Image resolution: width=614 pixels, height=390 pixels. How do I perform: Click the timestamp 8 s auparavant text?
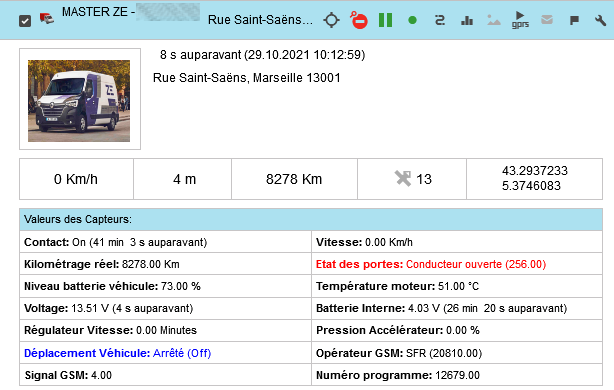pos(262,54)
